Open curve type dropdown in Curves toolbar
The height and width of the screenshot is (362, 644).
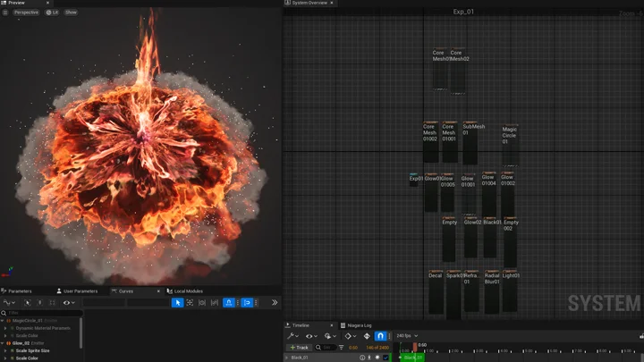point(9,302)
